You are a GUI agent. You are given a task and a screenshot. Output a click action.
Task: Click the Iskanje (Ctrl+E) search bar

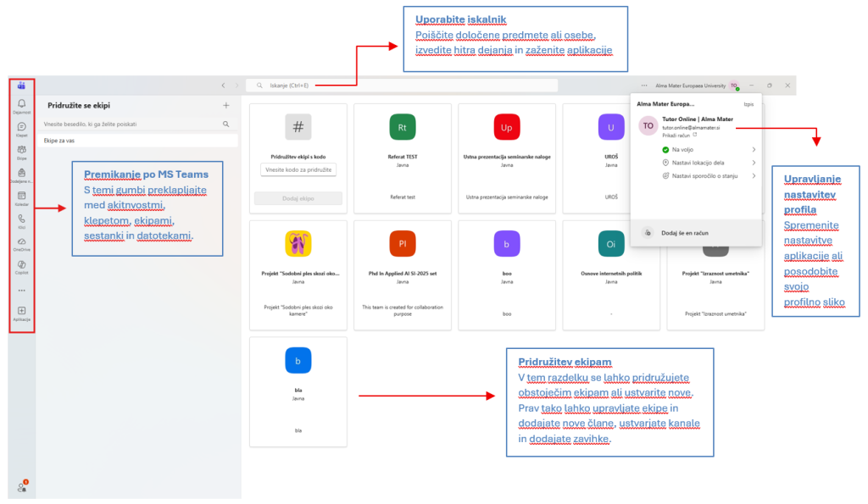(x=402, y=86)
